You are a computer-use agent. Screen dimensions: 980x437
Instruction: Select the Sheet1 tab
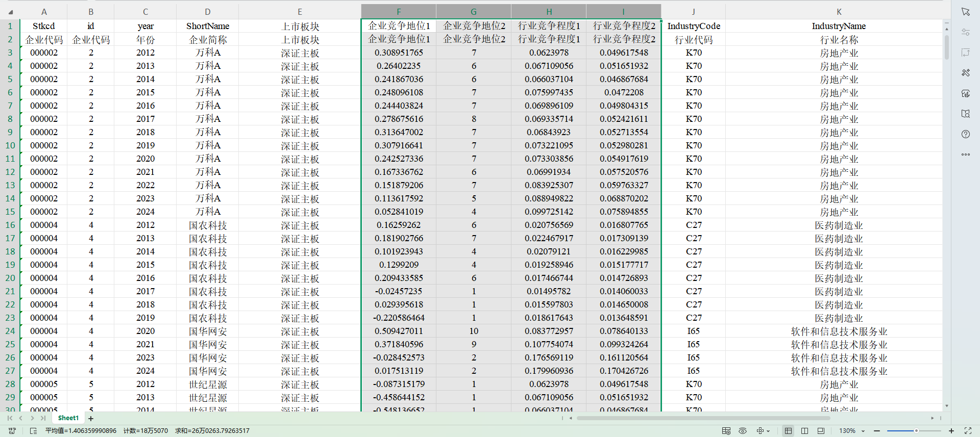click(68, 418)
